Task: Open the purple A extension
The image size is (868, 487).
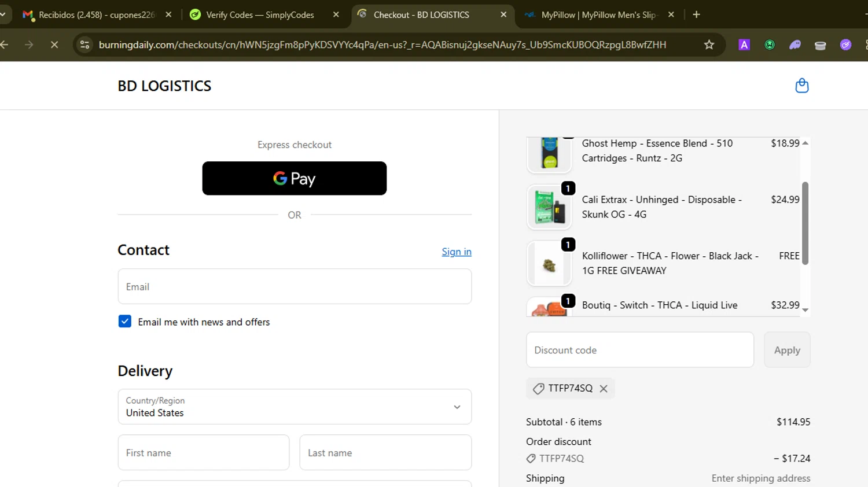Action: coord(744,45)
